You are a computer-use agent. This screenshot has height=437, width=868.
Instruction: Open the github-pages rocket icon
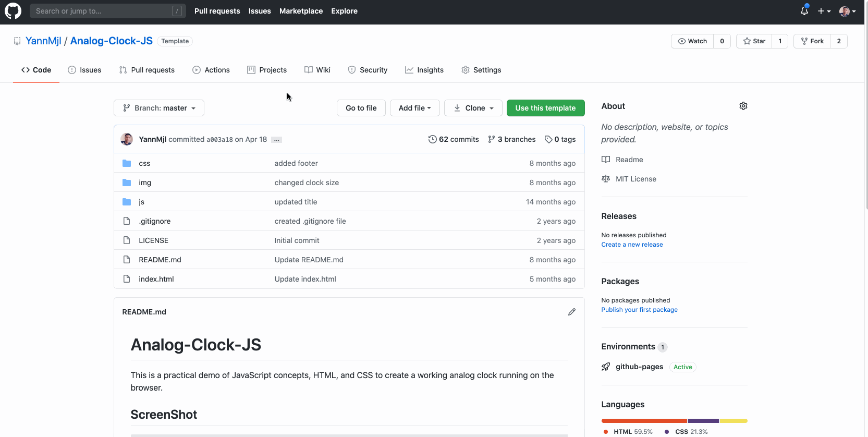tap(606, 367)
